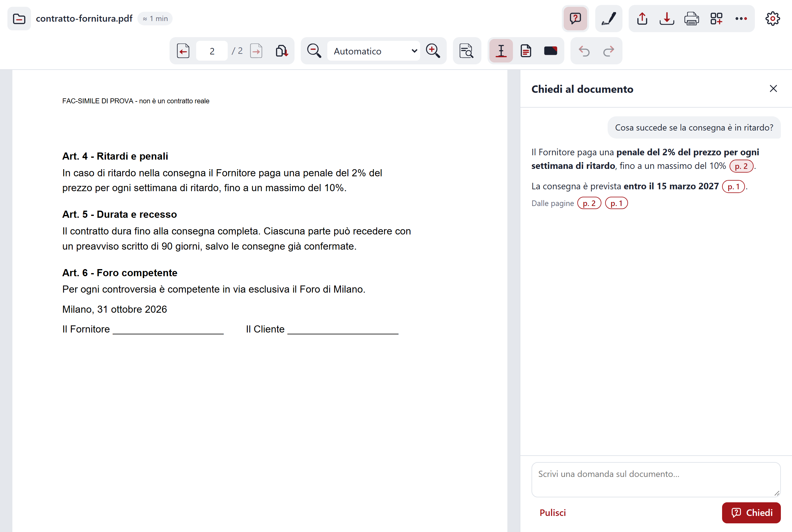The height and width of the screenshot is (532, 792).
Task: Print the document
Action: pos(691,19)
